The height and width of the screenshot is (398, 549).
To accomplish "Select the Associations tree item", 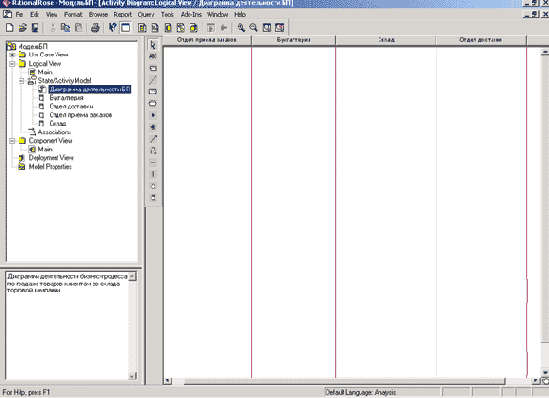I will click(54, 132).
